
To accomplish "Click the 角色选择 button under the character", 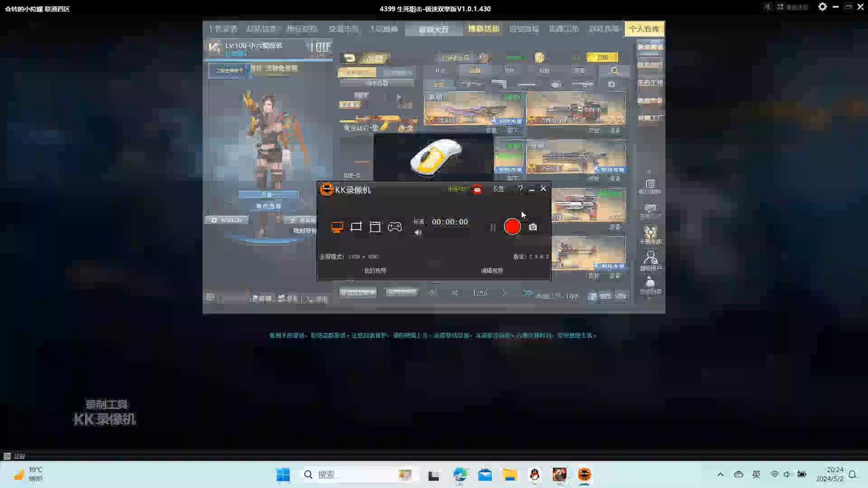I will (x=269, y=206).
